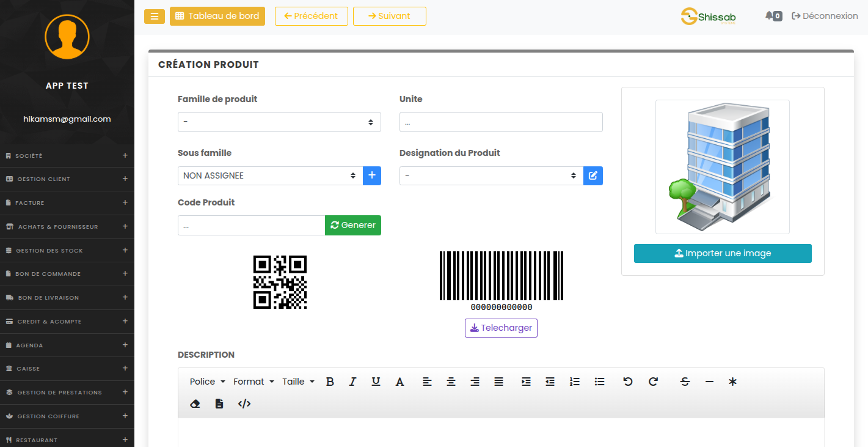
Task: Open Bon de Livraison menu
Action: coord(67,297)
